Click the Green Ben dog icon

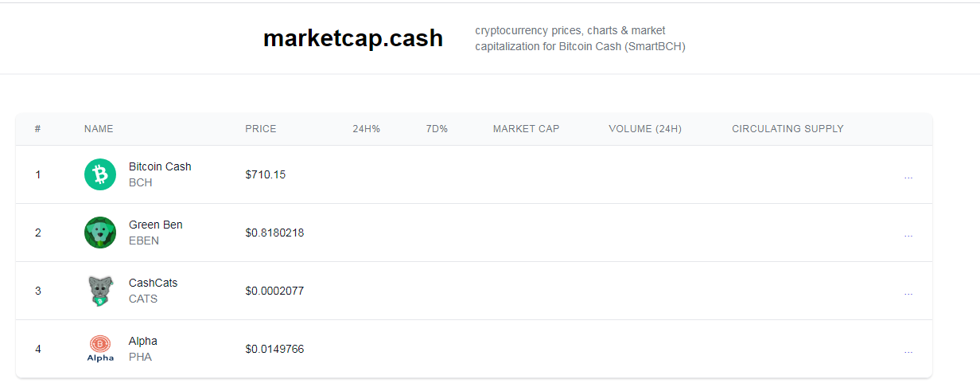point(100,233)
